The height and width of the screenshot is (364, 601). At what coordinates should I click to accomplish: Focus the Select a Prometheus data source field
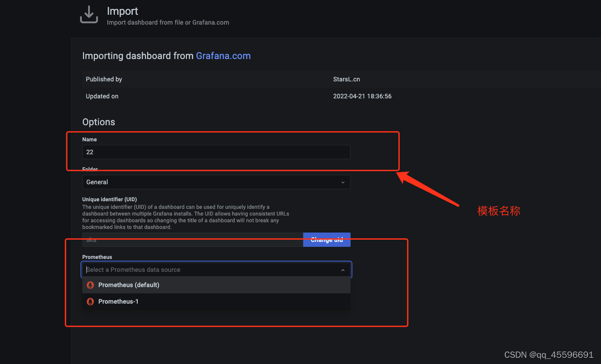(x=216, y=270)
